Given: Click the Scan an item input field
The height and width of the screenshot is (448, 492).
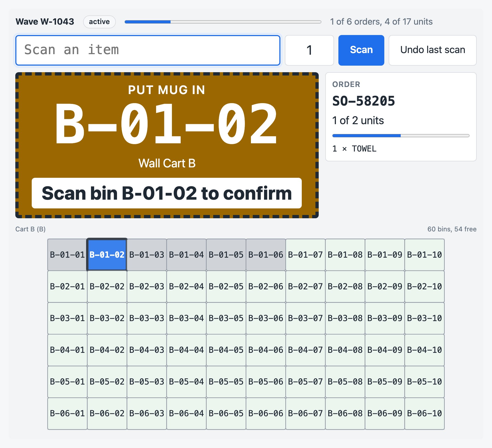Looking at the screenshot, I should [x=148, y=50].
